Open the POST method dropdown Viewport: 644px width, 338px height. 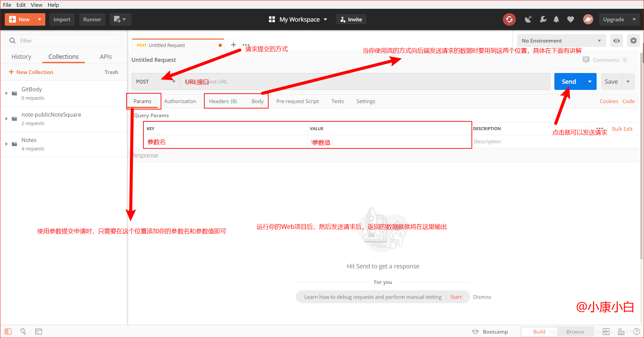point(156,81)
